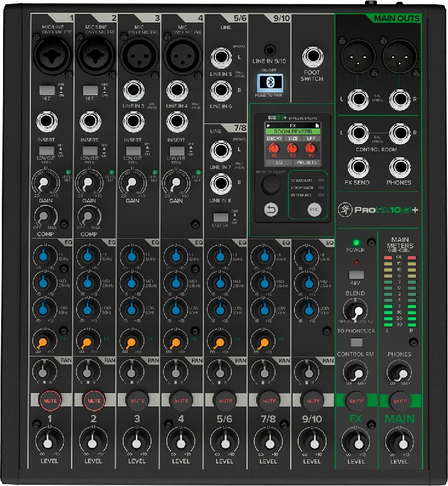Click the FX SEND jack
Viewport: 448px width, 486px height.
point(358,168)
